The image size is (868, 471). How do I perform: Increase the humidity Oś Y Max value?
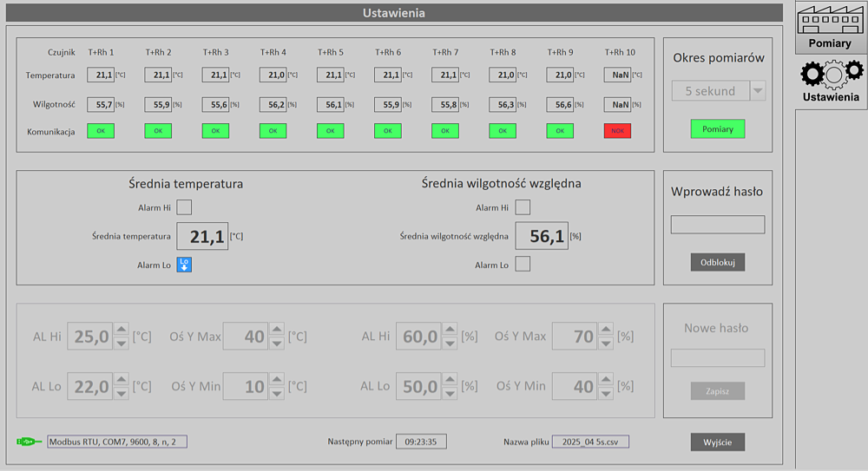[x=605, y=330]
